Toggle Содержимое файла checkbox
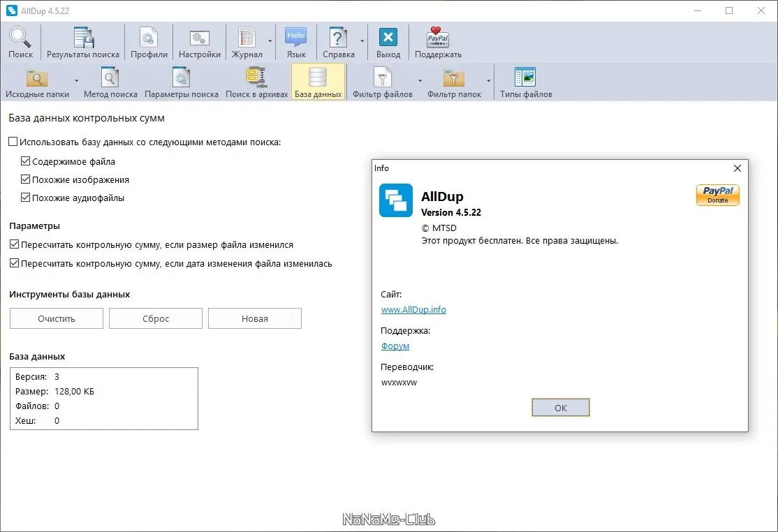The image size is (778, 532). pyautogui.click(x=25, y=161)
